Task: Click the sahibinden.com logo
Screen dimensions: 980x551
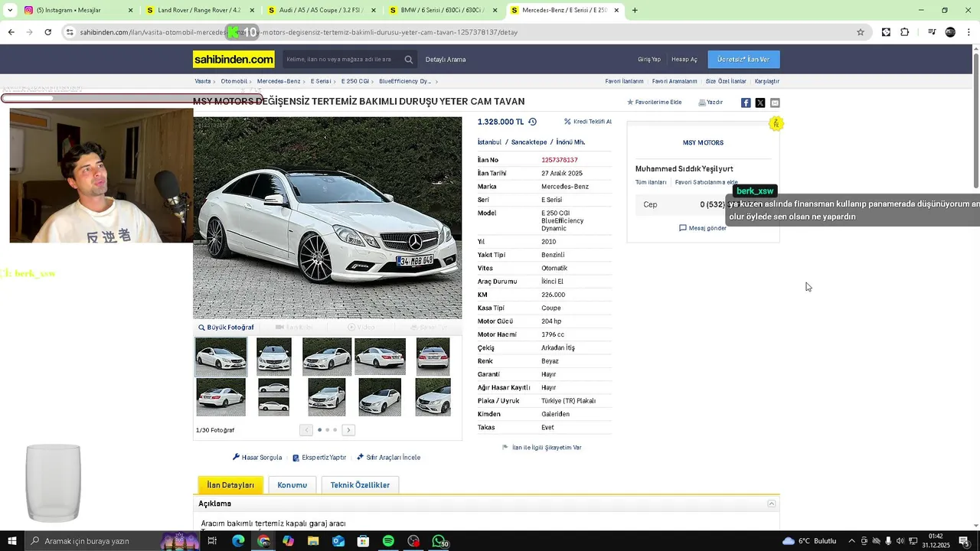Action: click(234, 59)
